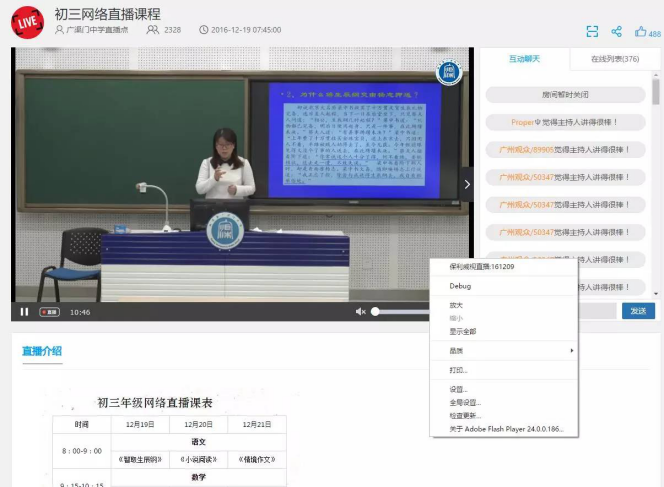Mute the video volume speaker icon

click(360, 312)
